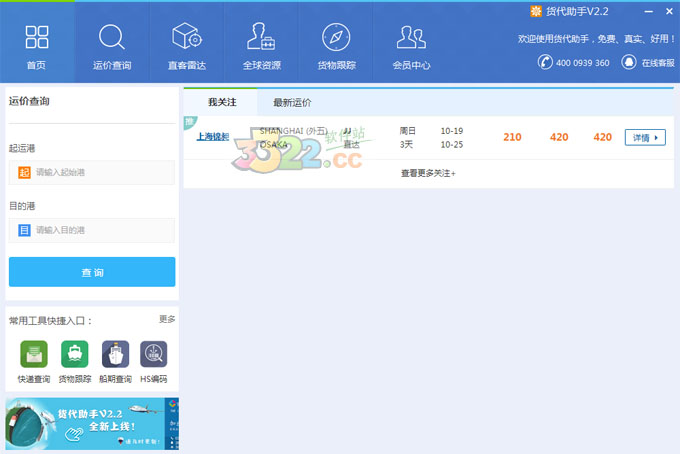Viewport: 680px width, 454px height.
Task: Click the green 推 recommended badge
Action: click(x=190, y=122)
